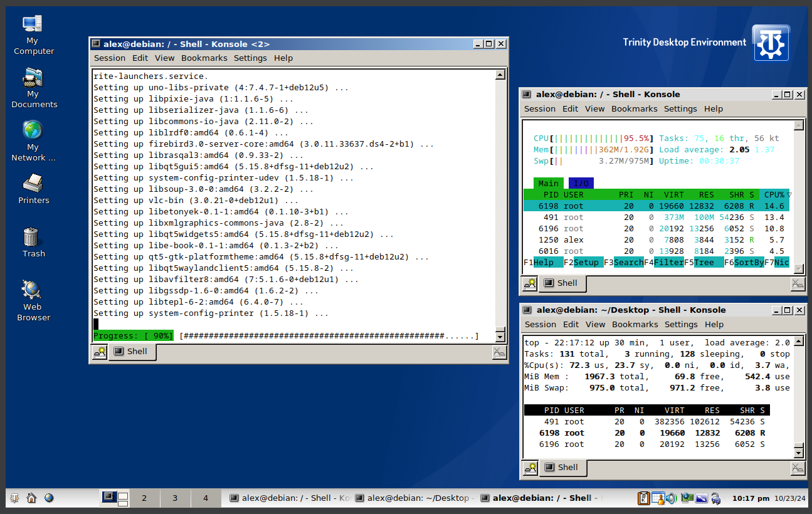
Task: Click scroll-up arrow in apt install Konsole
Action: click(x=500, y=75)
